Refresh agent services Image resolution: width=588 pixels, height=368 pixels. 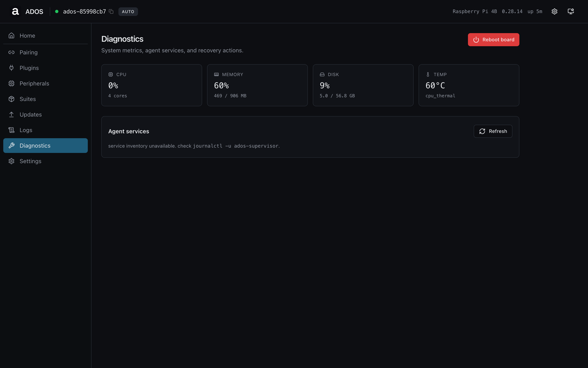point(493,131)
